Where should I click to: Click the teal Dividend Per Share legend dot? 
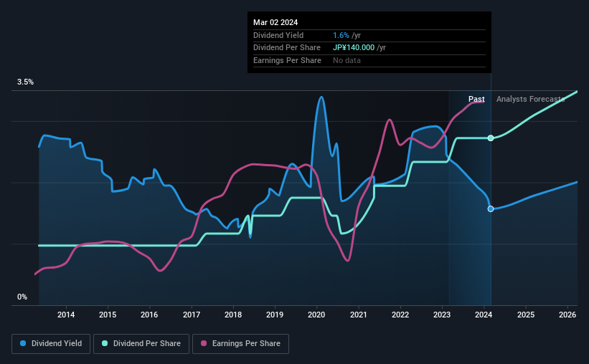pyautogui.click(x=105, y=343)
